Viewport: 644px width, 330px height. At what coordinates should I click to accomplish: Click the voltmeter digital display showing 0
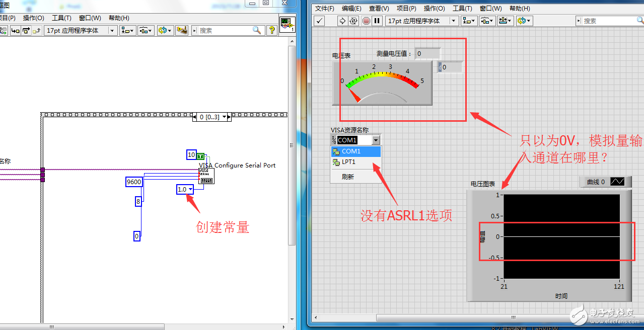(450, 67)
